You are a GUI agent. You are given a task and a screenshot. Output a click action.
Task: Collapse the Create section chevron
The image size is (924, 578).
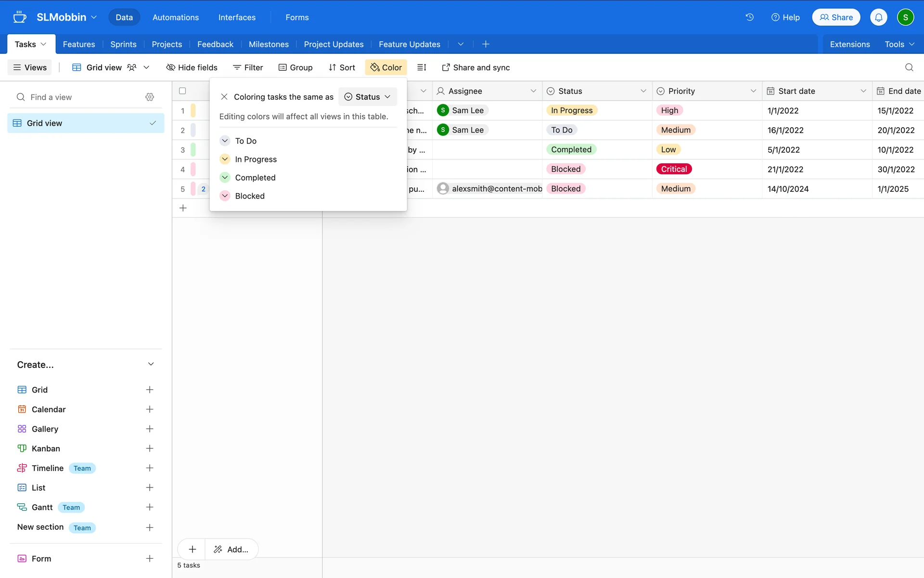(151, 364)
